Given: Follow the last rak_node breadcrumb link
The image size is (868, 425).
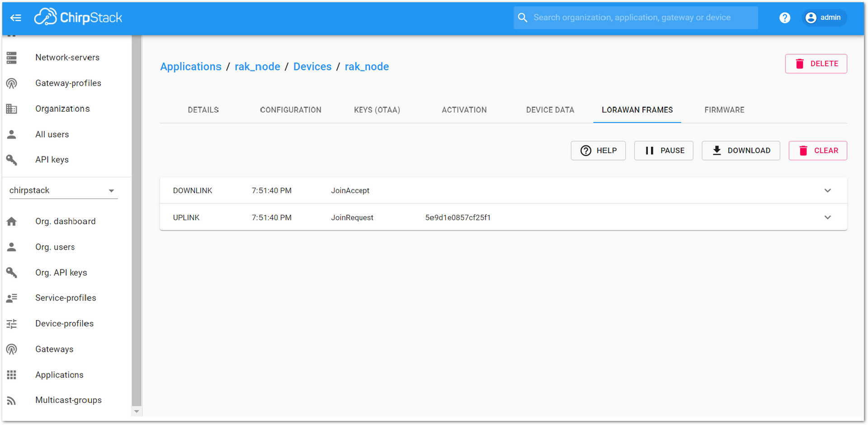Looking at the screenshot, I should click(367, 66).
